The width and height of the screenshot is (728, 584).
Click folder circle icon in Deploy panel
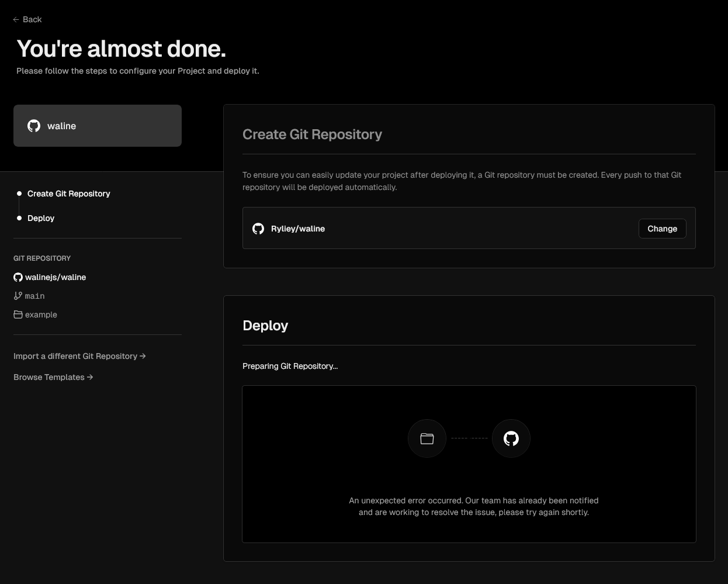pos(427,438)
